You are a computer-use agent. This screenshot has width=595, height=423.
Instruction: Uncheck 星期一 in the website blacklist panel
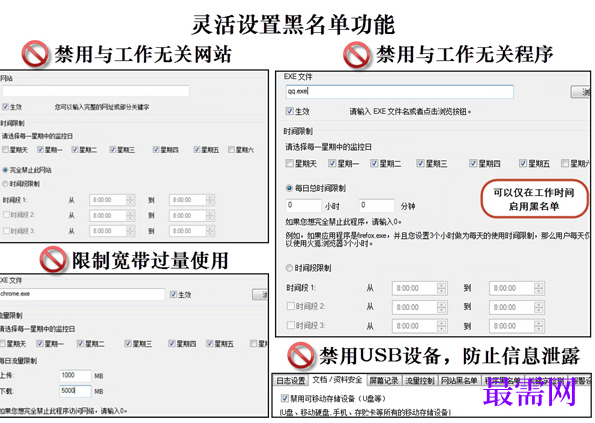[40, 149]
